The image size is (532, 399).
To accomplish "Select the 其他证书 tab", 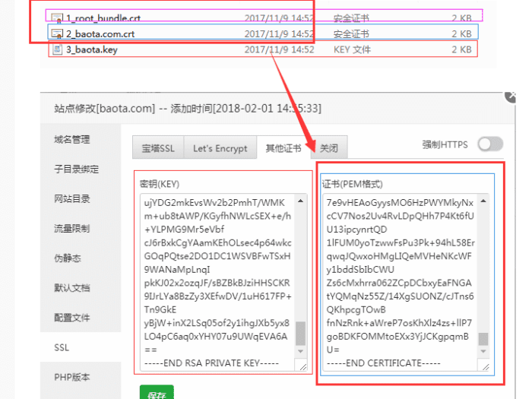I will [282, 149].
